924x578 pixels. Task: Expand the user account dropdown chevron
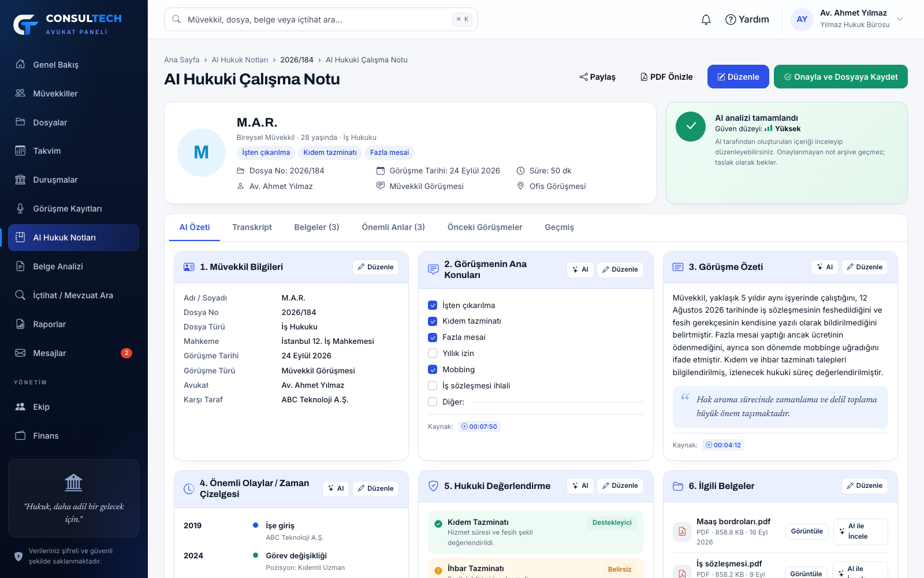tap(899, 19)
